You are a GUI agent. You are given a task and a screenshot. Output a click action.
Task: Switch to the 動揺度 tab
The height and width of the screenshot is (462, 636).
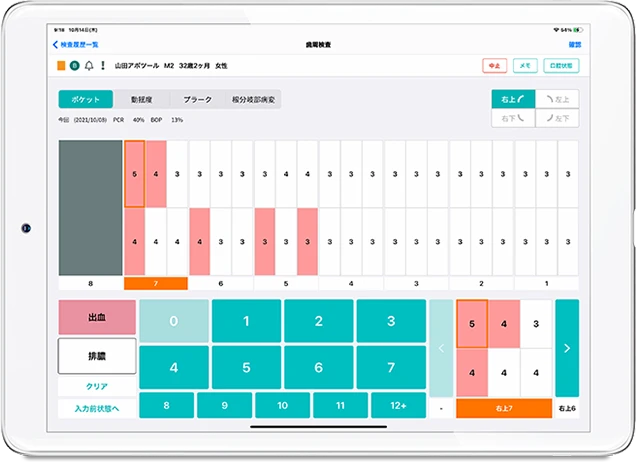pos(141,100)
